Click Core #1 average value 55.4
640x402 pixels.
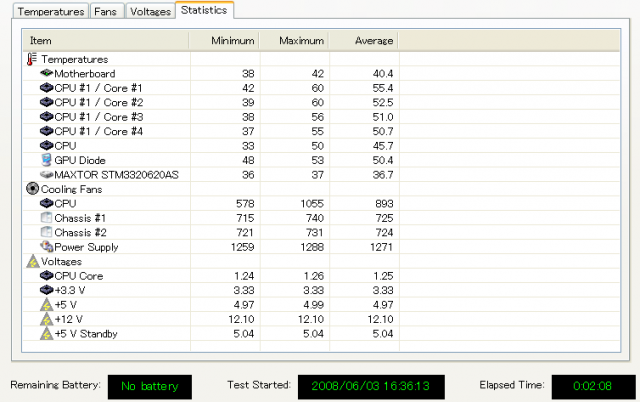point(383,88)
